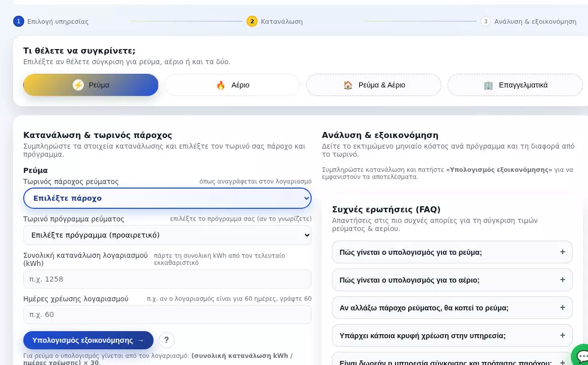This screenshot has height=365, width=588.
Task: Open the Επιλέξτε πάροχο dropdown
Action: click(x=167, y=198)
